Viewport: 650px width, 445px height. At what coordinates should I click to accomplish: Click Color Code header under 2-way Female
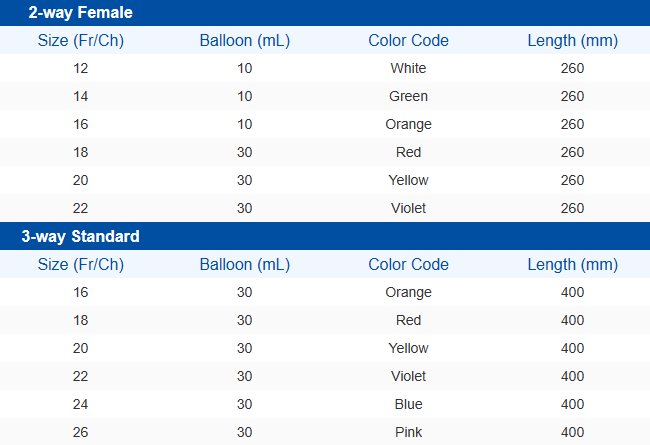point(408,41)
